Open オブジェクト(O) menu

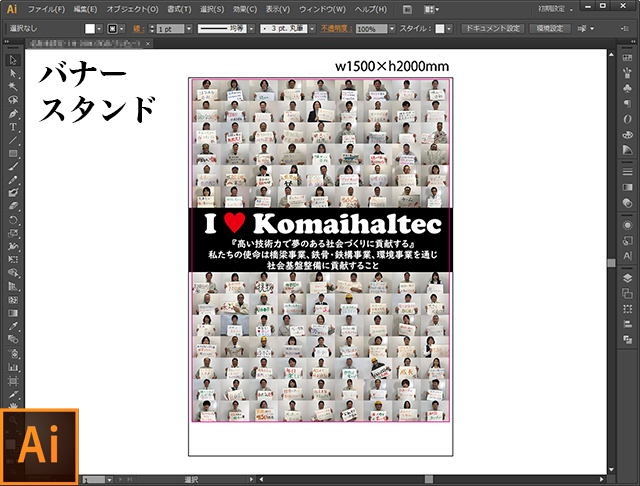click(x=132, y=9)
